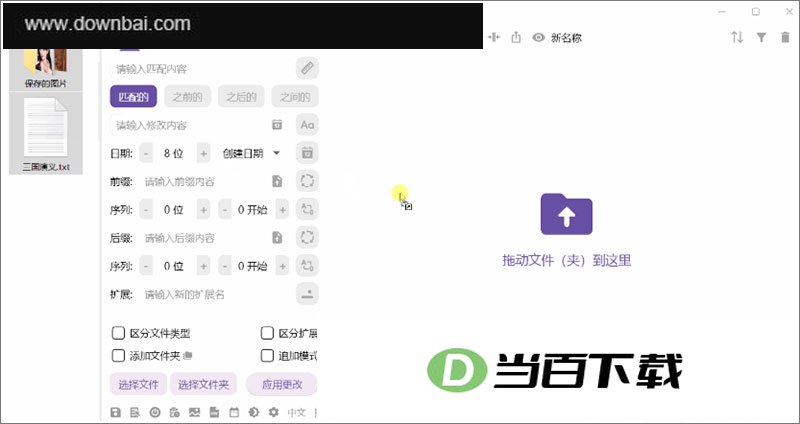The width and height of the screenshot is (800, 424).
Task: Click 中文 language selector
Action: coord(296,412)
